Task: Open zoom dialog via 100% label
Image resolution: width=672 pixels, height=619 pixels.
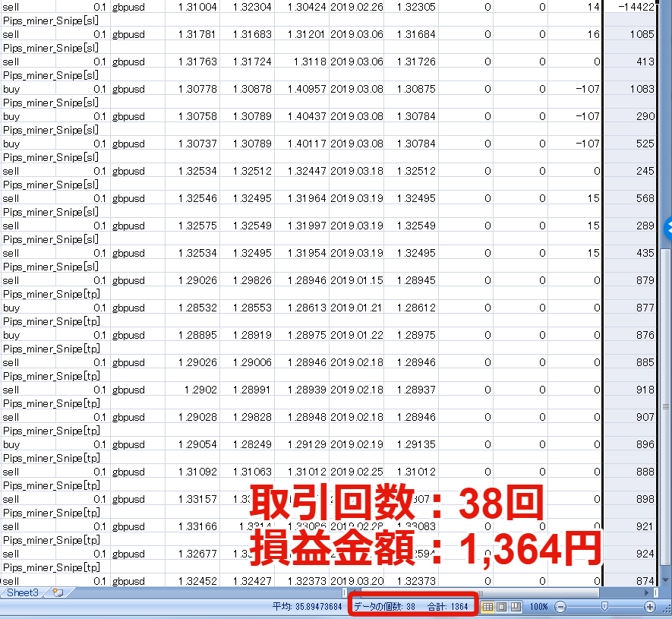Action: [539, 607]
